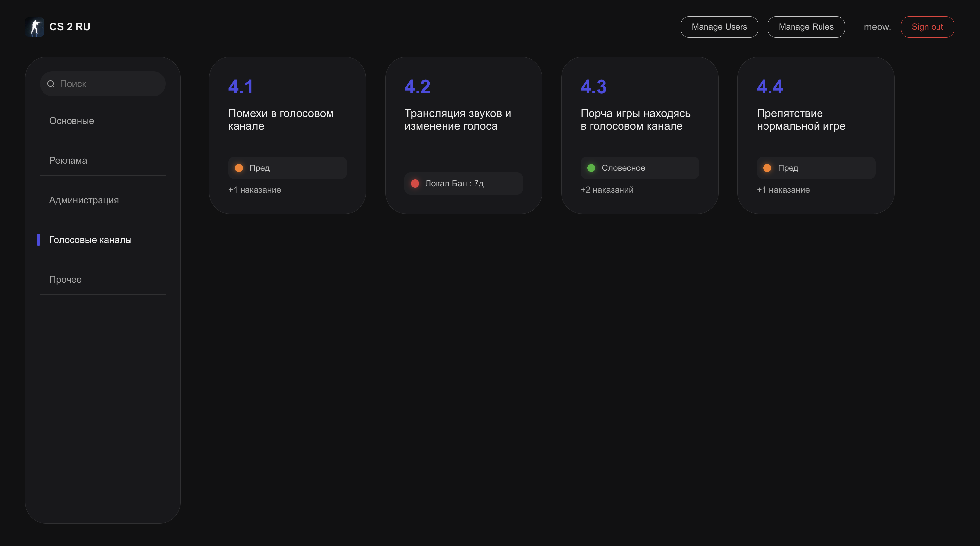Go to Администрация rules section
Image resolution: width=980 pixels, height=546 pixels.
tap(84, 200)
